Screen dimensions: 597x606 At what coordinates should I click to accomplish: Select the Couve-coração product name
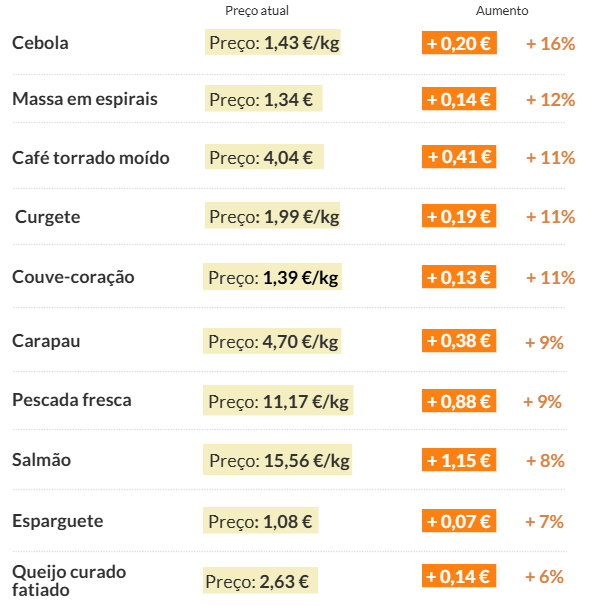[73, 277]
